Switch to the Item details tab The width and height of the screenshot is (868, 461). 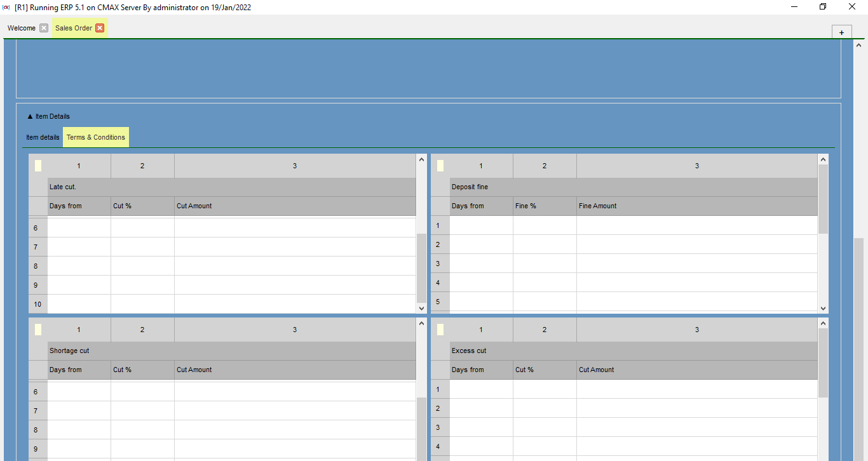43,137
